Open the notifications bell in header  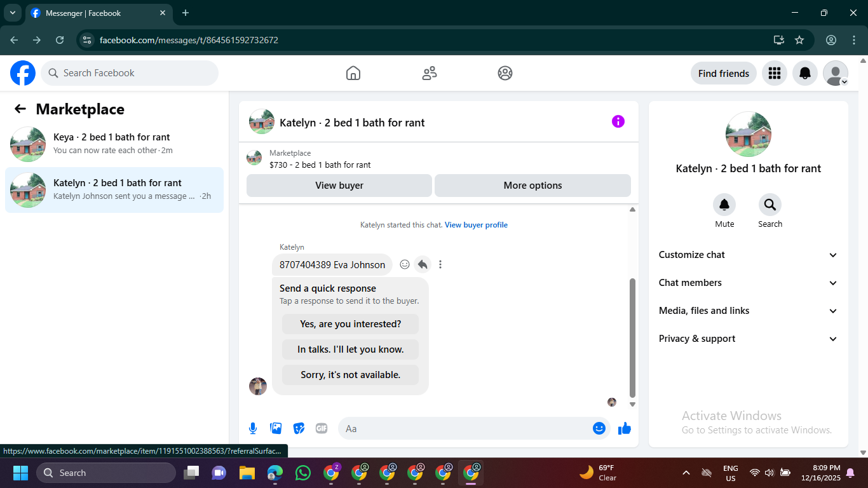[805, 73]
